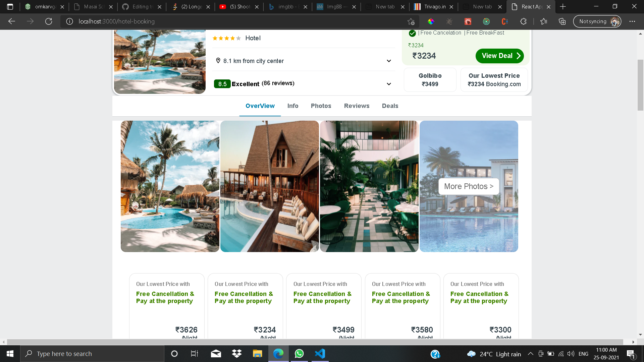Open WhatsApp from the taskbar
This screenshot has height=362, width=644.
(299, 354)
